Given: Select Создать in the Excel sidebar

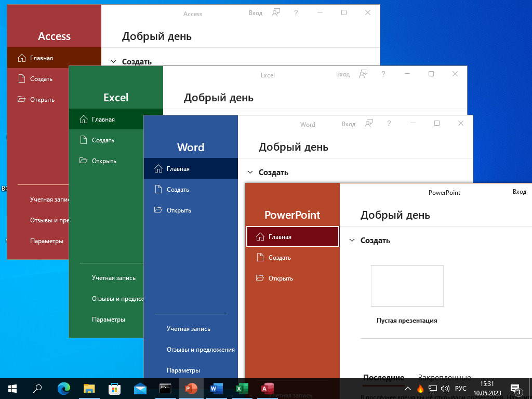Looking at the screenshot, I should coord(107,140).
